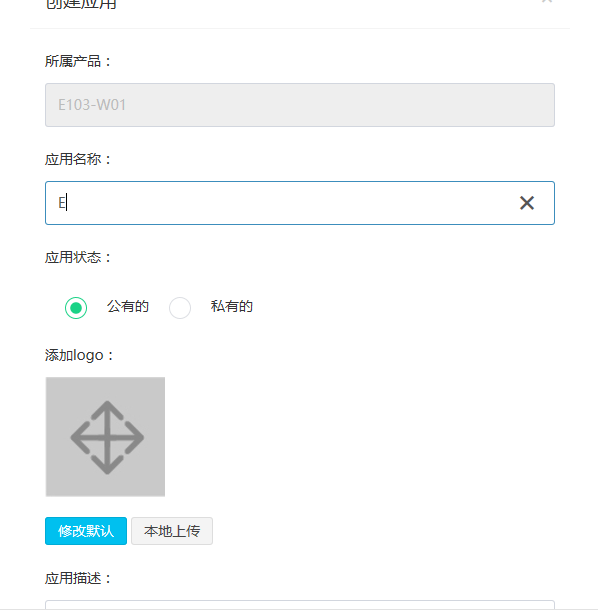Click into the 应用描述 text area

coord(300,605)
